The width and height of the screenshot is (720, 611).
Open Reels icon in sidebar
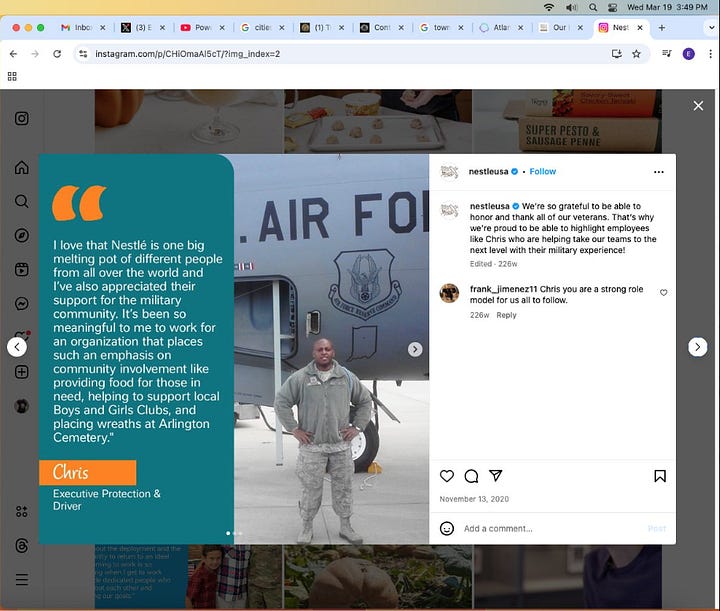tap(22, 269)
